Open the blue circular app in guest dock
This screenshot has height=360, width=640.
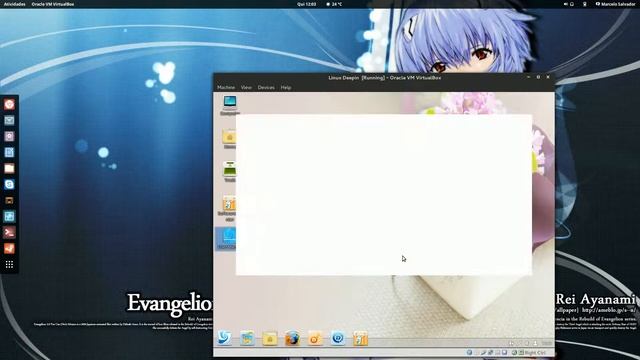pos(338,338)
